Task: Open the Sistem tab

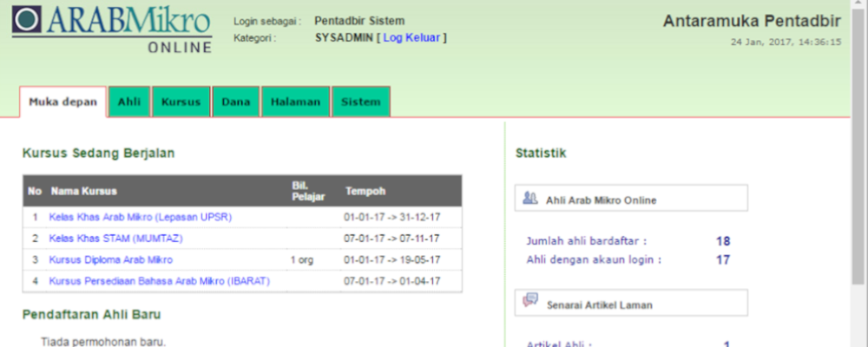Action: coord(360,102)
